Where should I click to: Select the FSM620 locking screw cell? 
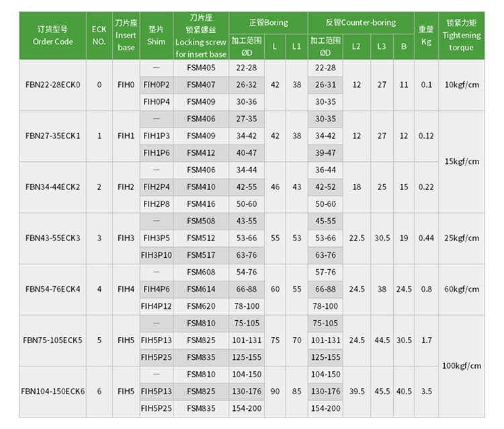point(201,306)
